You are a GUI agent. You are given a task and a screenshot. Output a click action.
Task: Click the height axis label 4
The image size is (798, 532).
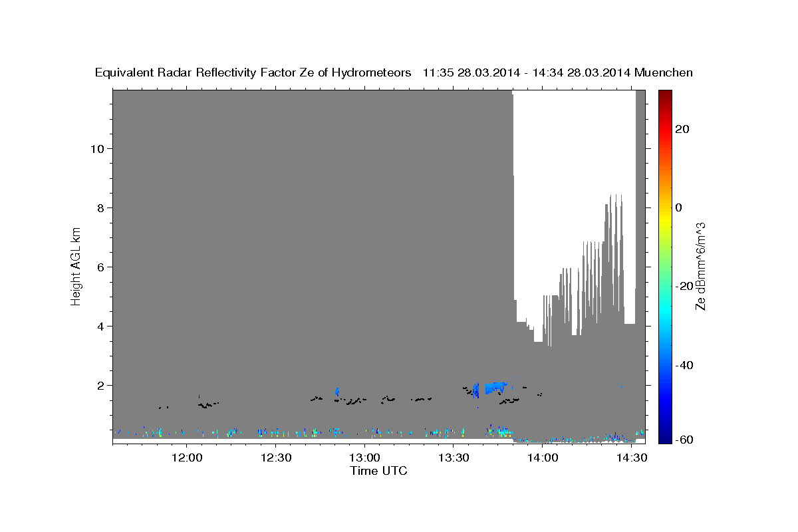click(x=101, y=326)
